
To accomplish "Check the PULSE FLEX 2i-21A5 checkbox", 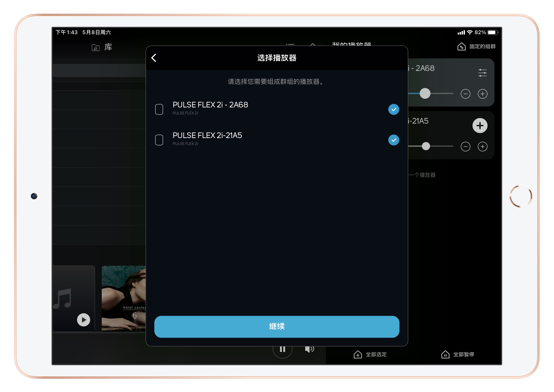I will [159, 140].
